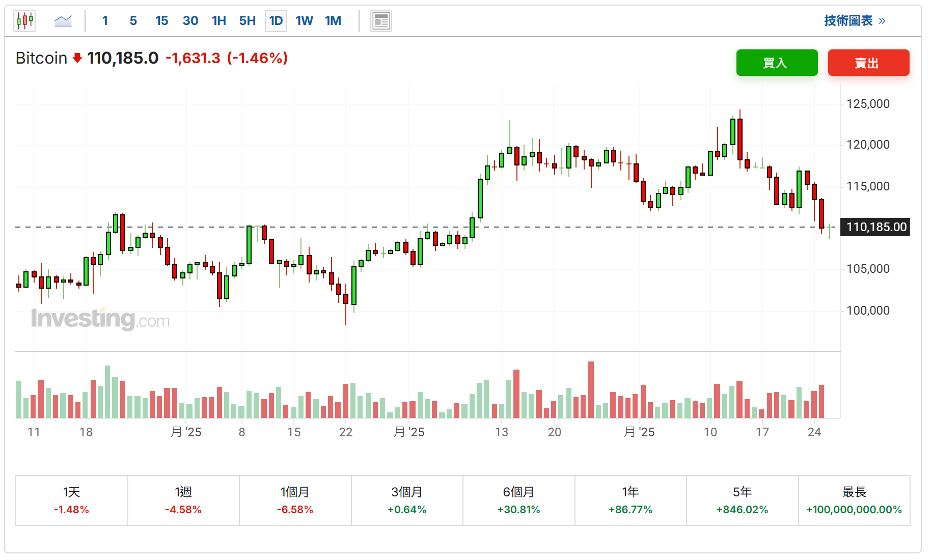Switch to the 30 minute interval

coord(190,21)
